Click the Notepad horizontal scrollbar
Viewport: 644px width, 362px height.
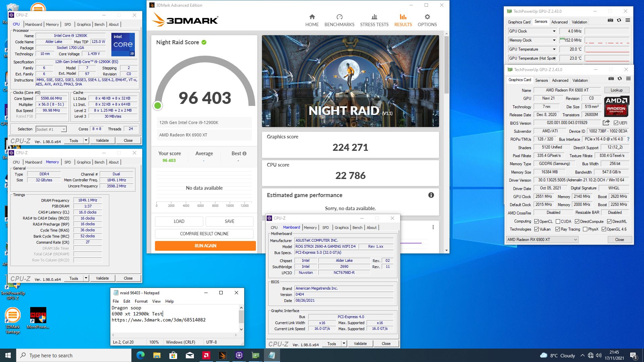point(174,335)
